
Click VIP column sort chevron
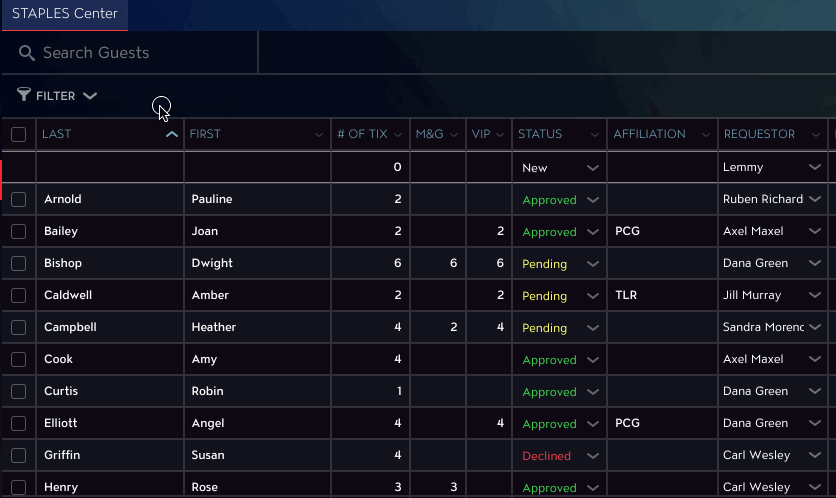(500, 135)
